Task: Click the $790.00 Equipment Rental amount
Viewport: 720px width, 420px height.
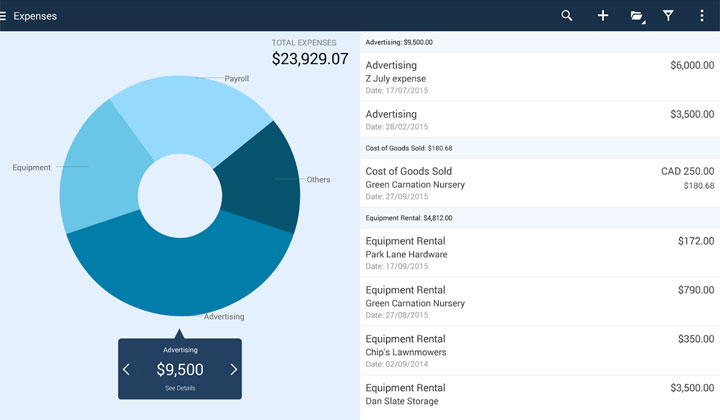Action: pos(696,290)
